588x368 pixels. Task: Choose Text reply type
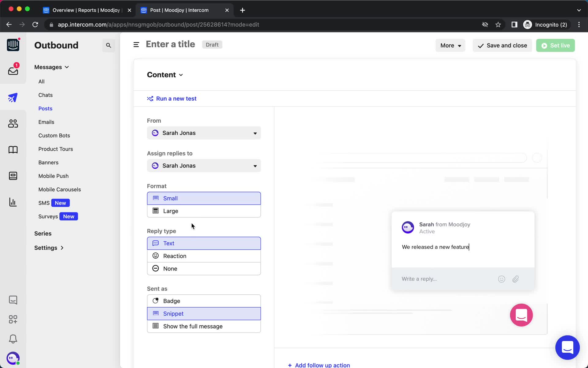click(204, 243)
